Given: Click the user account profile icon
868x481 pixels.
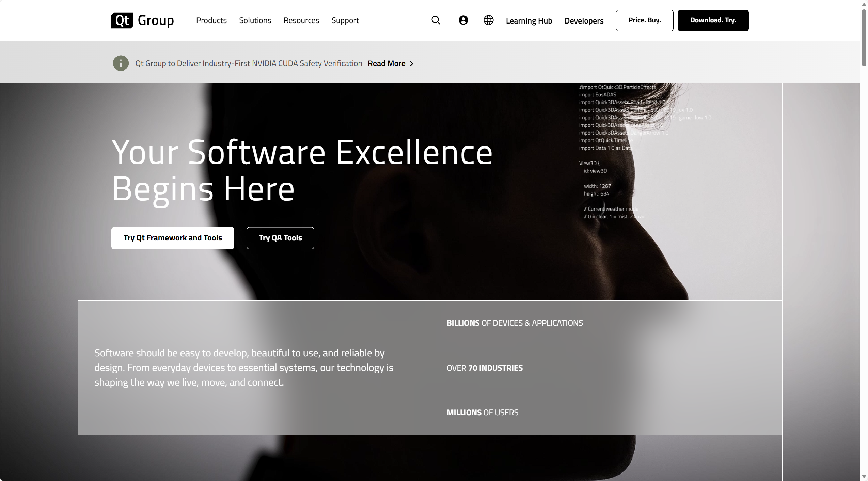Looking at the screenshot, I should pyautogui.click(x=463, y=20).
